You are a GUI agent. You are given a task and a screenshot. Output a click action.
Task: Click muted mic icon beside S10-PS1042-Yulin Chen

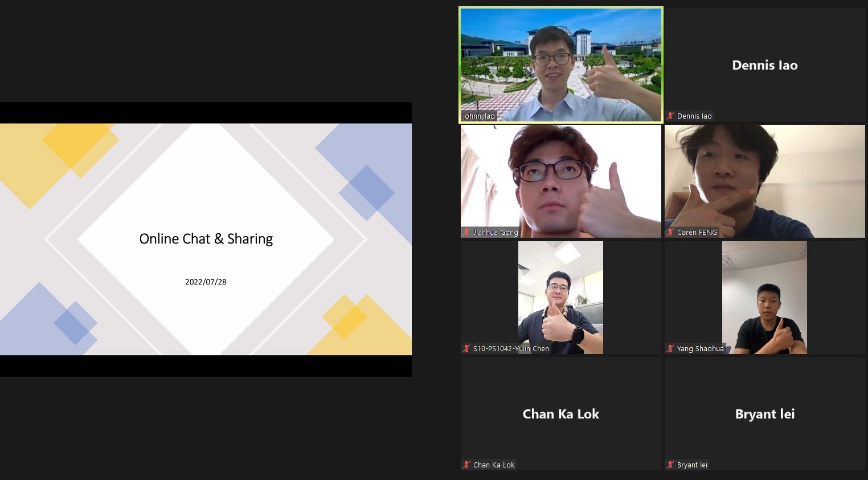click(x=466, y=348)
